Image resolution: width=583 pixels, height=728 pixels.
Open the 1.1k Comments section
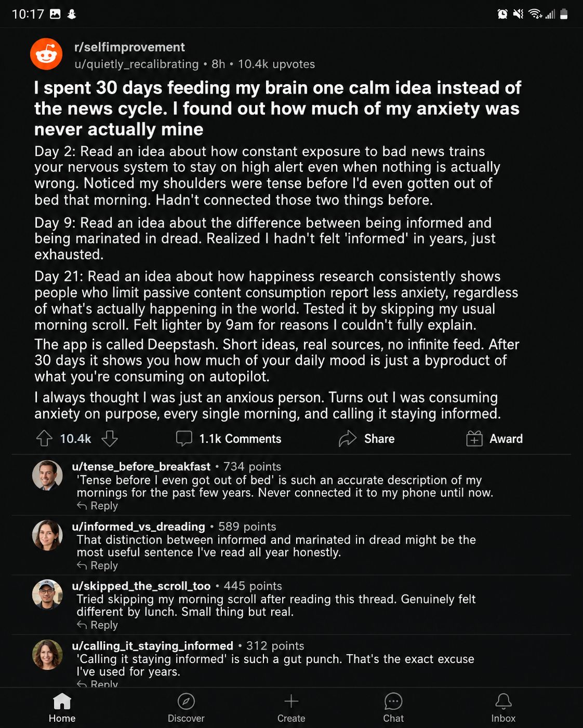point(229,439)
